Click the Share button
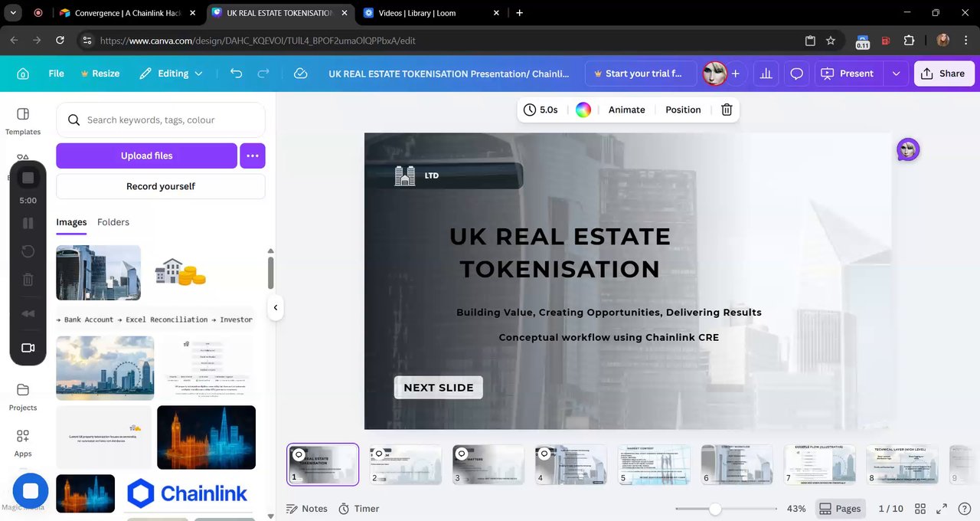The height and width of the screenshot is (521, 980). pos(944,74)
